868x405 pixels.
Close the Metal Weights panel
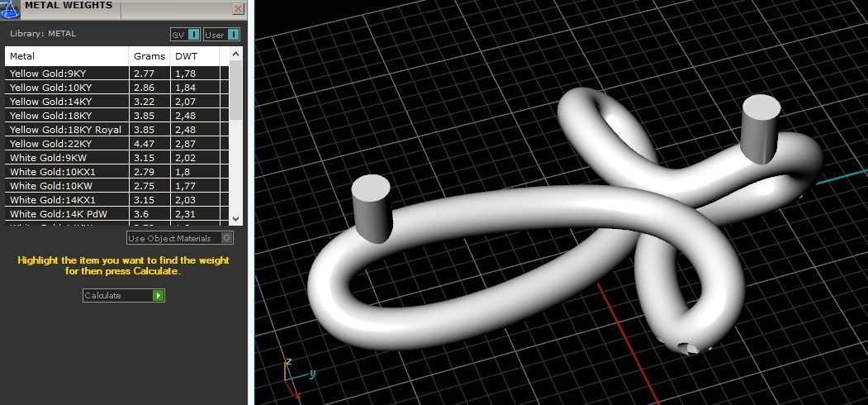tap(239, 9)
